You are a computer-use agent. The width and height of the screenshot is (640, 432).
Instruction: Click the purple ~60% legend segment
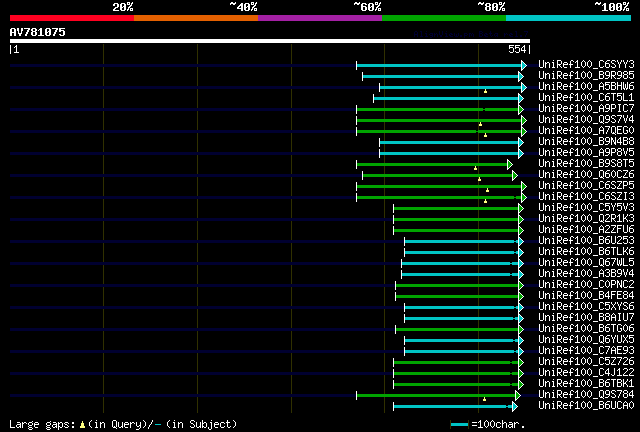(x=320, y=18)
